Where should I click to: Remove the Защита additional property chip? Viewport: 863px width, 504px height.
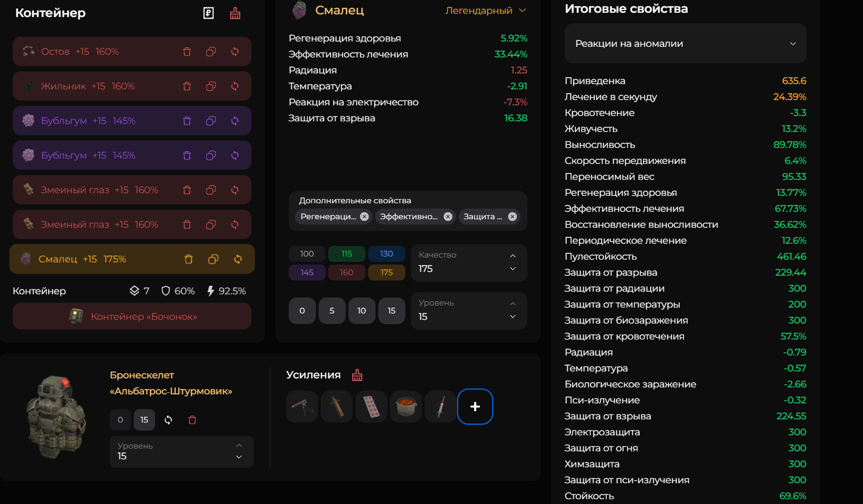click(x=512, y=217)
